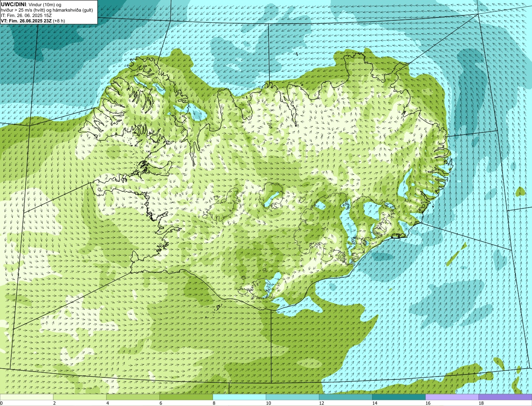Click the 6–8 m/s olive green swatch
Image resolution: width=532 pixels, height=406 pixels.
(x=186, y=397)
